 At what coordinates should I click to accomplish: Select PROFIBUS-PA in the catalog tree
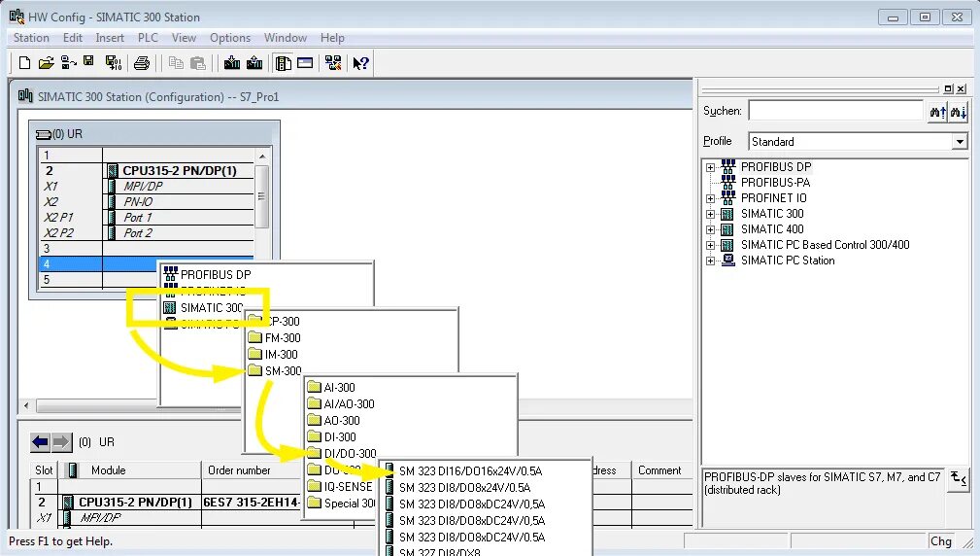776,183
